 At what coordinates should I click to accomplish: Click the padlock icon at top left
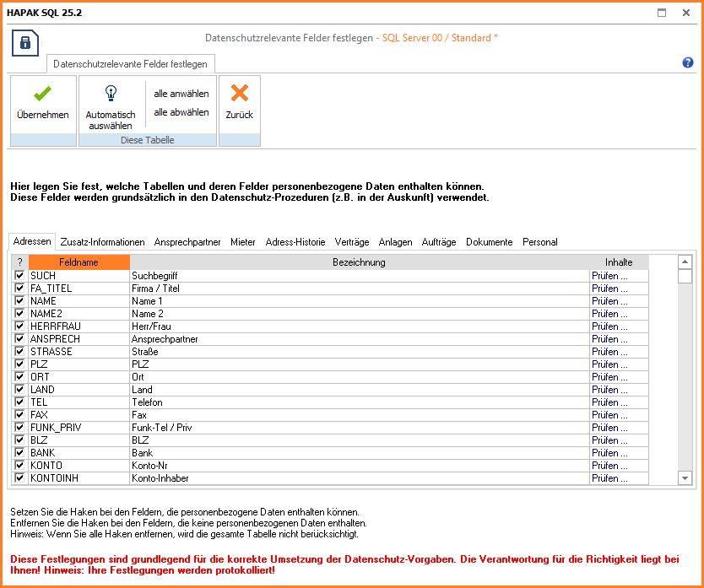point(26,44)
